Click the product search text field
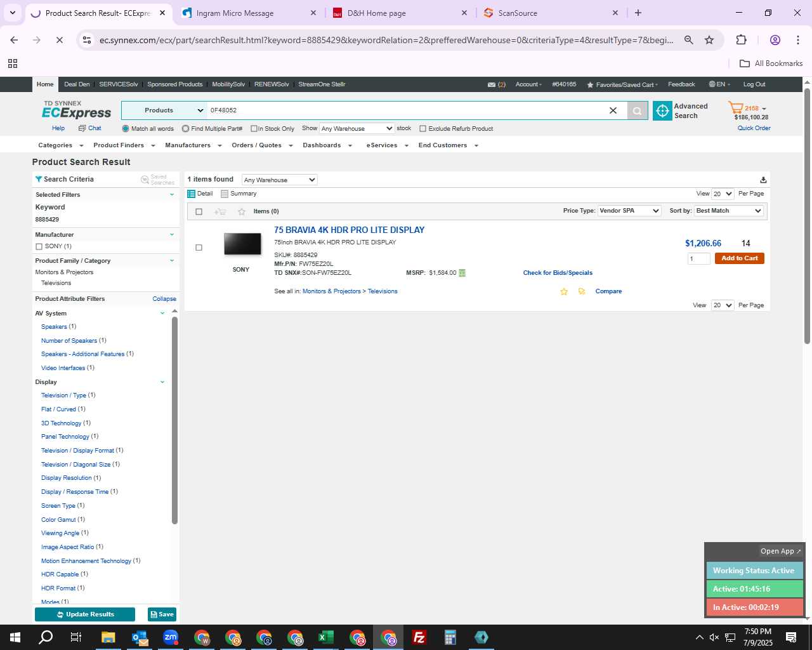The image size is (812, 650). pos(406,110)
